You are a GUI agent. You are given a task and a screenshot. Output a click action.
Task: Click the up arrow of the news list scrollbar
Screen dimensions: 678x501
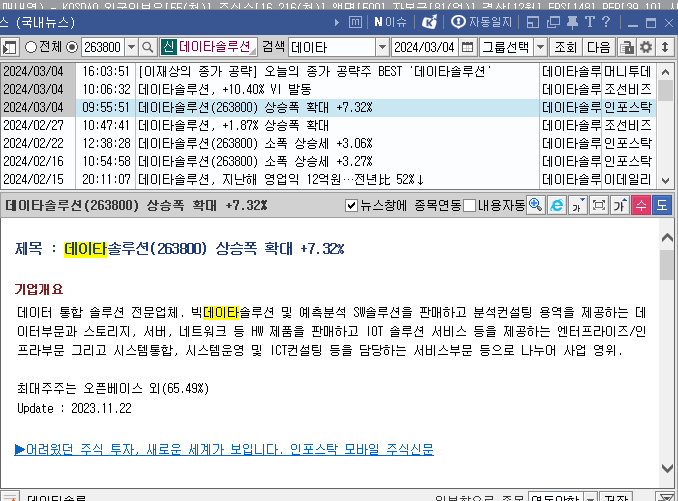(x=665, y=72)
